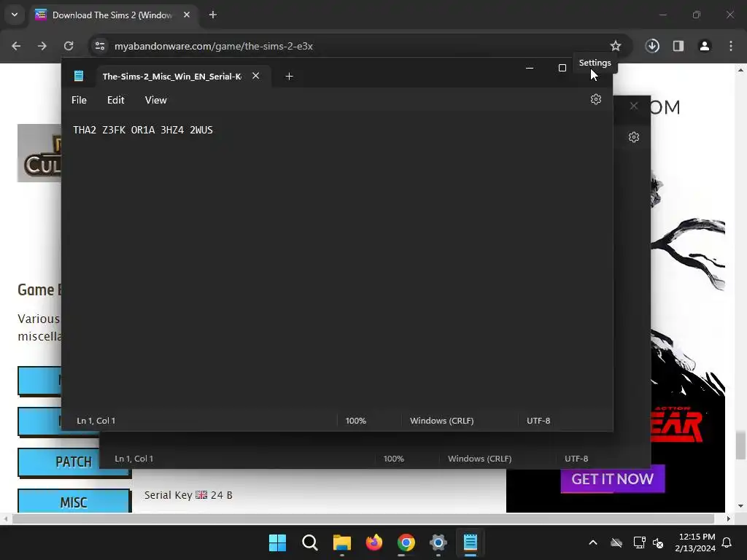The image size is (747, 560).
Task: Click 100% in background Notepad status bar
Action: point(394,459)
